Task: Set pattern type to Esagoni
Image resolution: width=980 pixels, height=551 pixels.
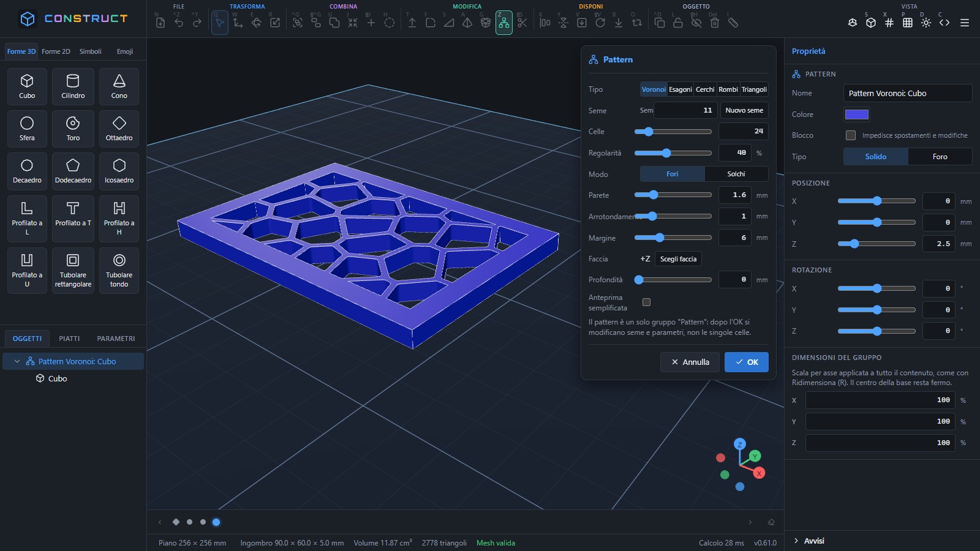Action: 680,89
